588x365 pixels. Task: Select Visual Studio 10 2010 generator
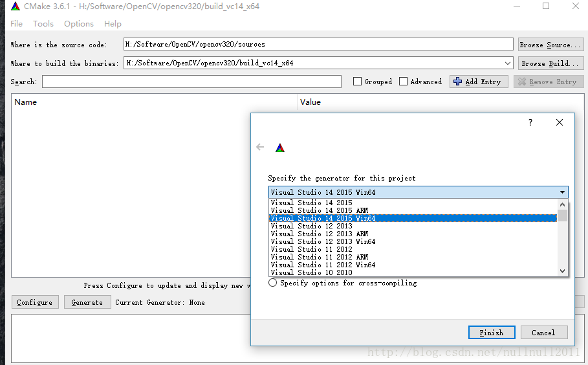413,272
